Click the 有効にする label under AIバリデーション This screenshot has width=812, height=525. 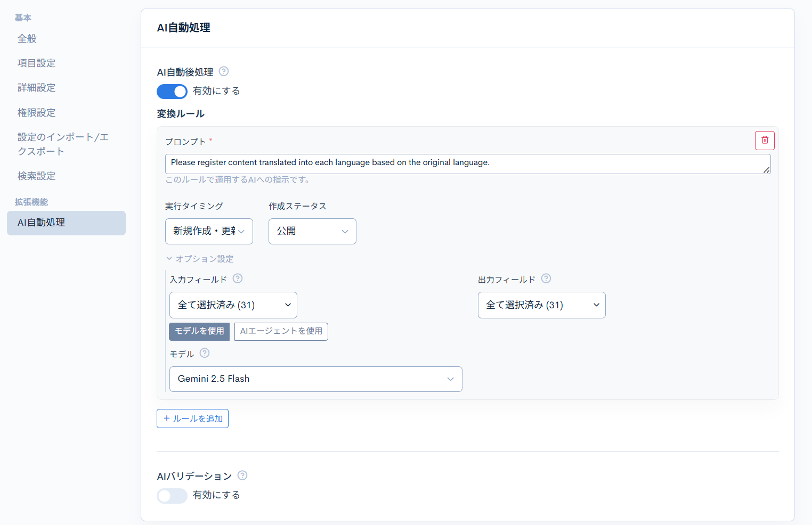(216, 495)
